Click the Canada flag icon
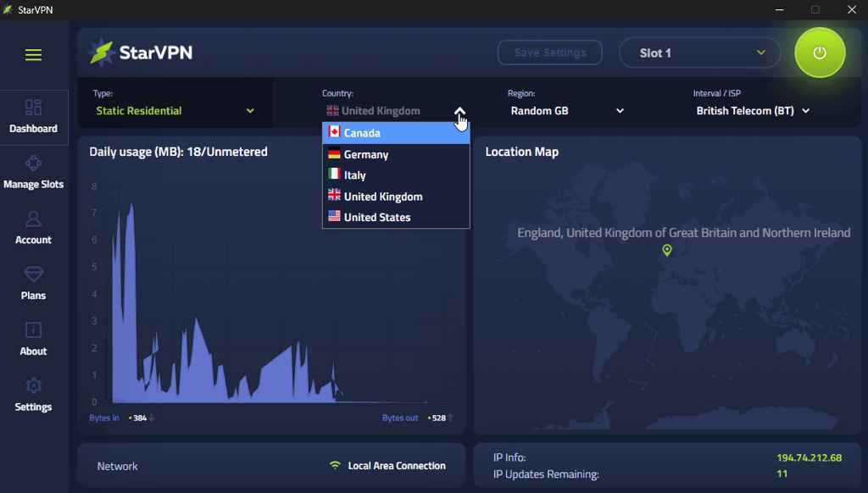 point(334,131)
